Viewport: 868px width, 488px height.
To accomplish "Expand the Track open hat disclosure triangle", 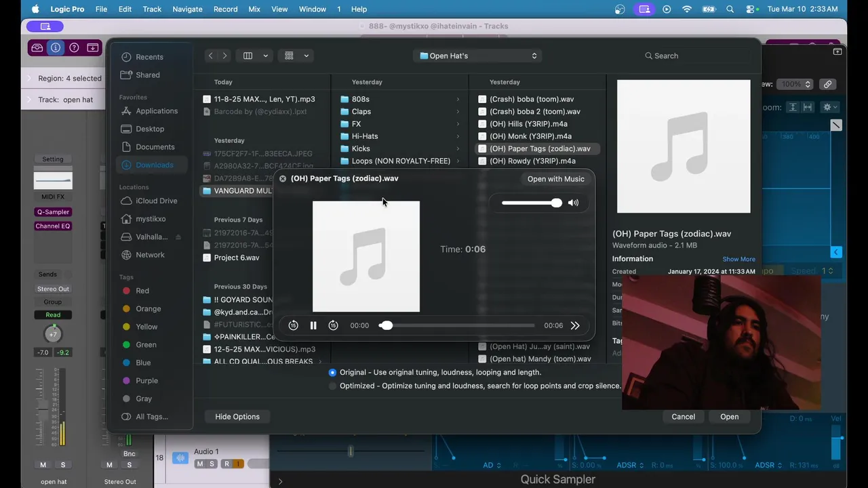I will [29, 100].
